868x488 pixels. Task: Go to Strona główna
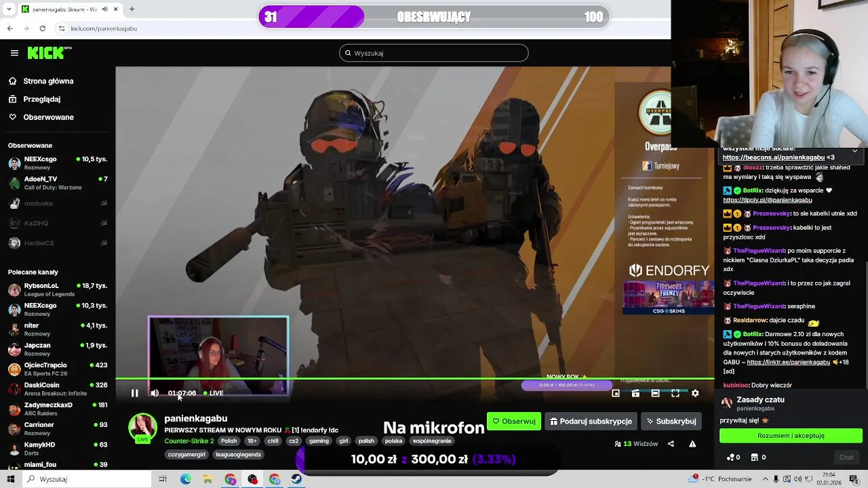[41, 81]
